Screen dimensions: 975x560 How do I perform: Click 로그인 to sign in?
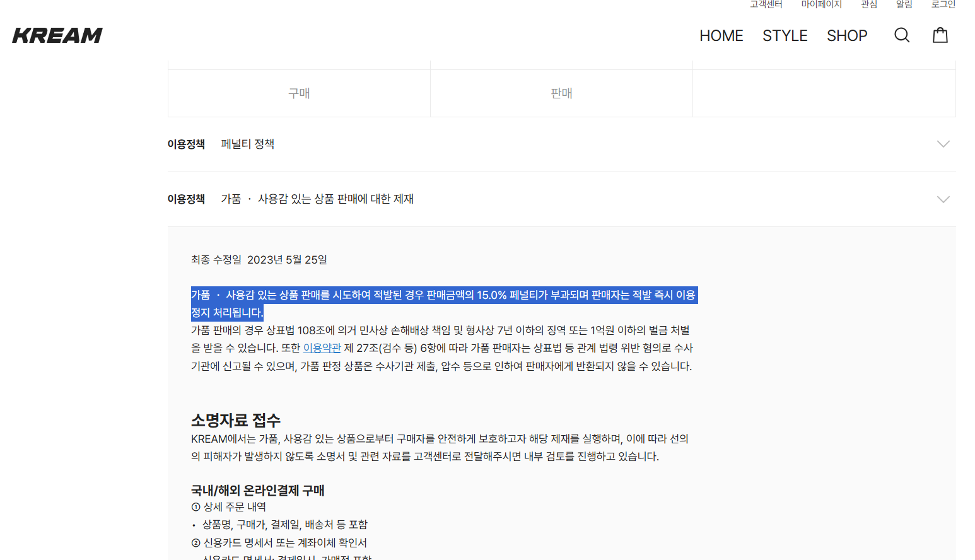coord(942,4)
